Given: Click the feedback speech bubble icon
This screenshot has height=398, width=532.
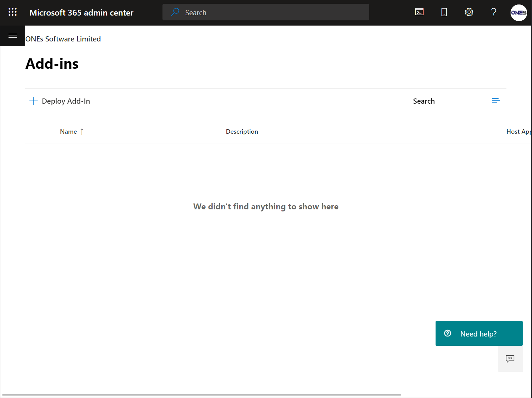Looking at the screenshot, I should point(510,359).
